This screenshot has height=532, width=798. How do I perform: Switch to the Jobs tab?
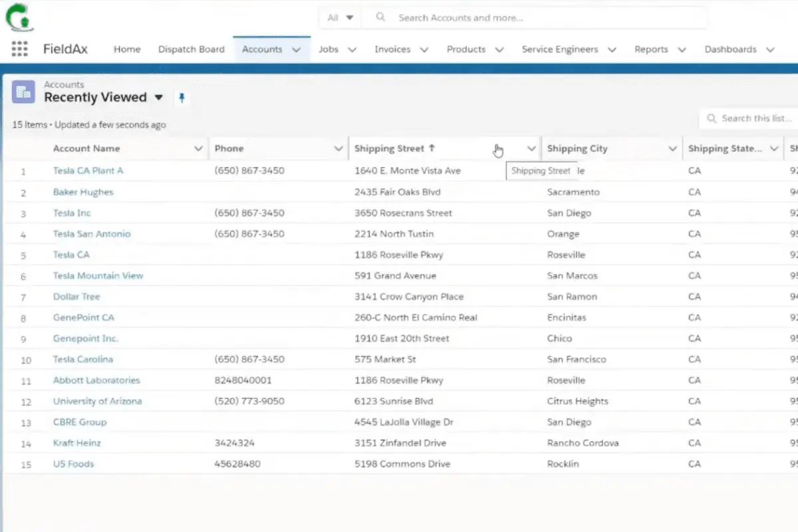click(x=329, y=49)
